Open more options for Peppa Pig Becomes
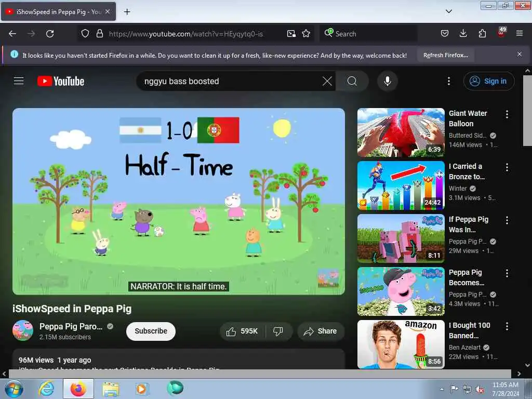Viewport: 532px width, 399px height. pos(507,273)
